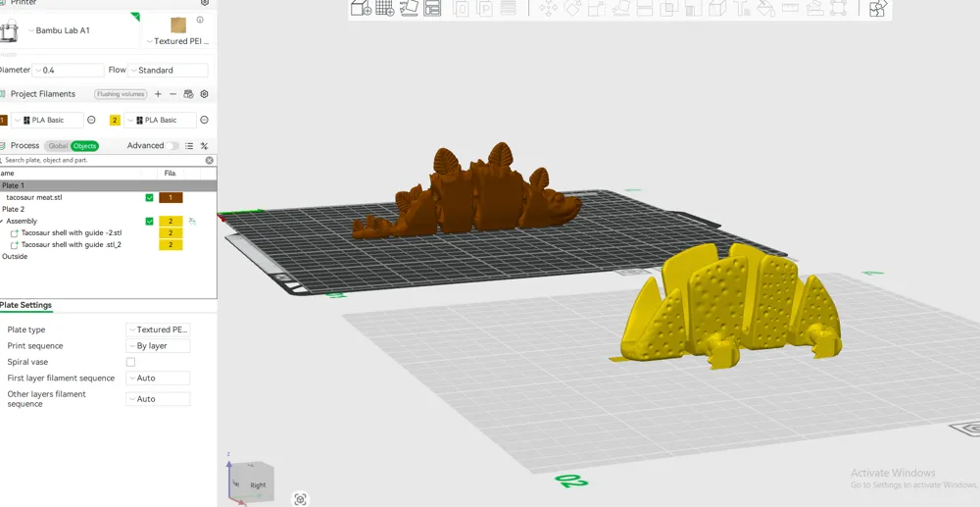Open filament 1 PLA Basic dropdown
Image resolution: width=980 pixels, height=507 pixels.
tap(47, 120)
